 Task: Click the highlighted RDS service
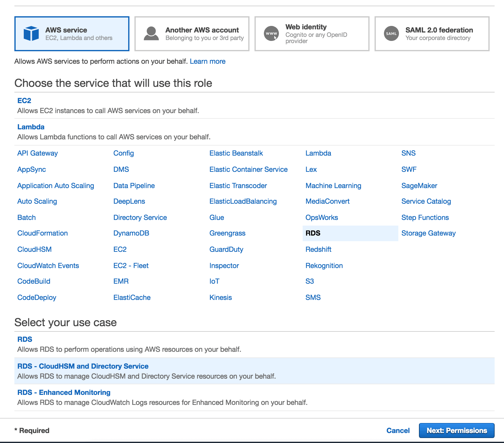[x=350, y=233]
